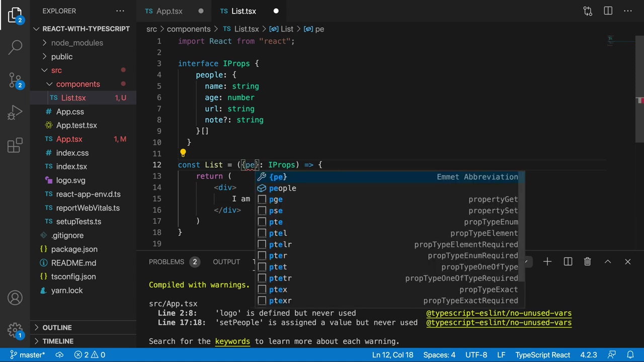The image size is (644, 362).
Task: Open App.css in the file tree
Action: (x=83, y=112)
